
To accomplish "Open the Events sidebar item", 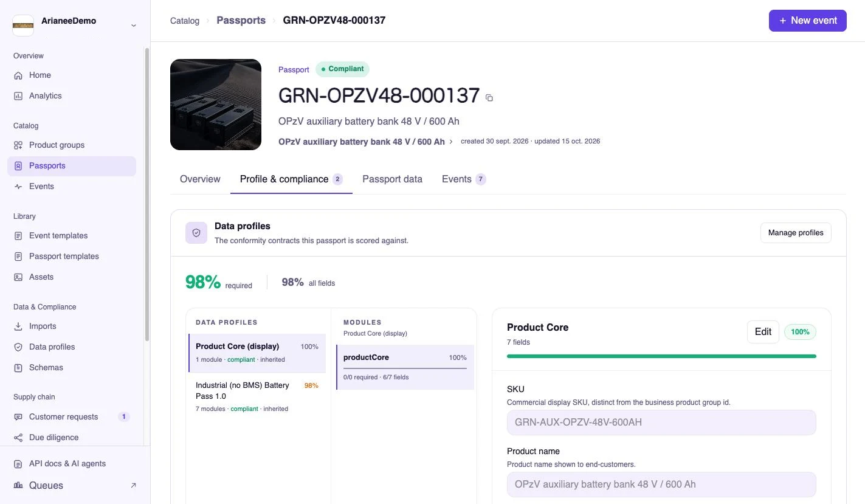I will (72, 187).
